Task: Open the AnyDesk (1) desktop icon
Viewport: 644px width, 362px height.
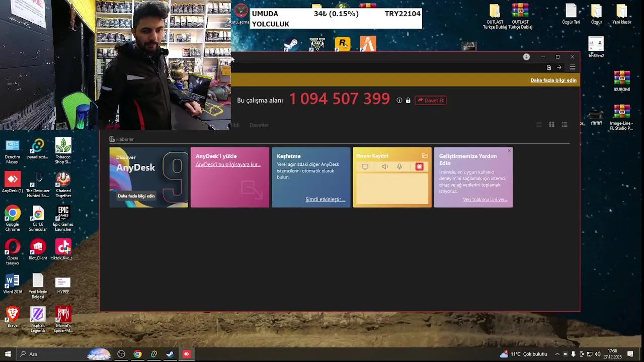Action: [13, 183]
